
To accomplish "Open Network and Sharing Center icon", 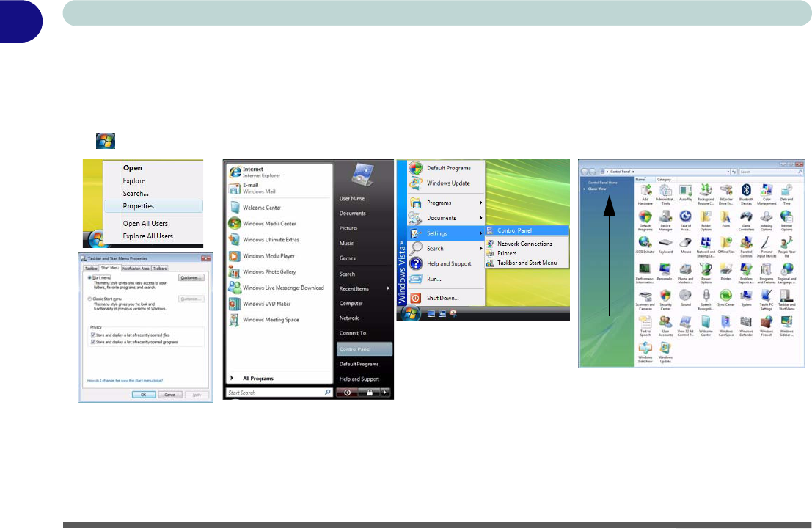I will [x=706, y=247].
